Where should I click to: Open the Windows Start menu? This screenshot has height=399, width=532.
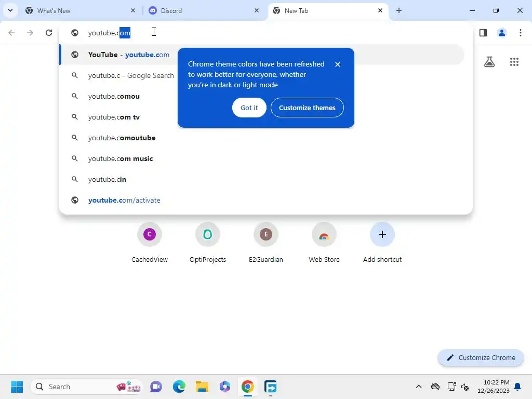17,387
